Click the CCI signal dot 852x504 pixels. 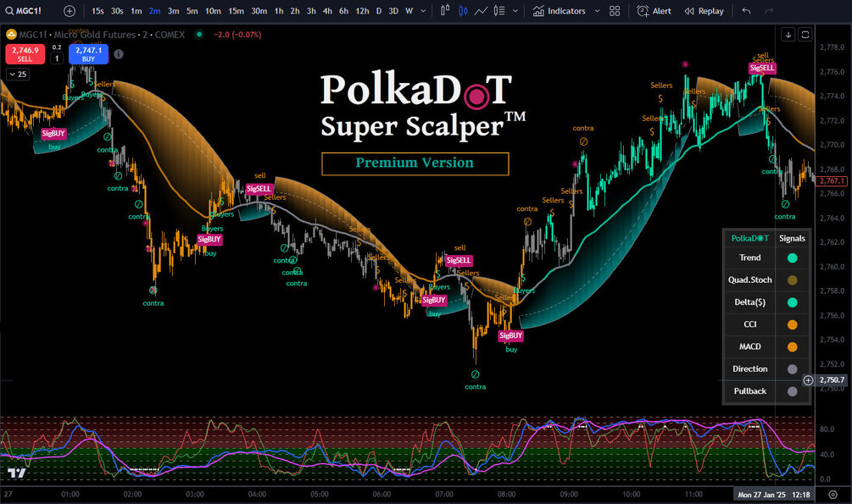pos(792,324)
